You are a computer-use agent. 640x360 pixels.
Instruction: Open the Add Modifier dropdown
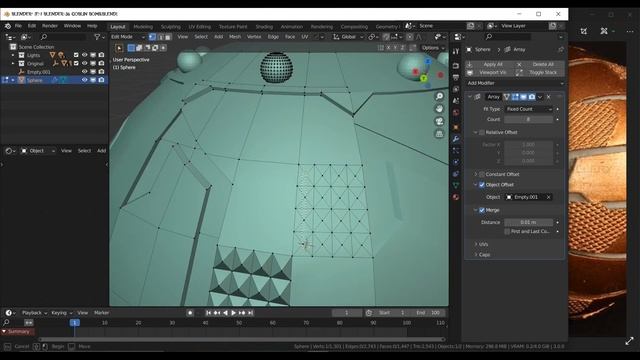click(516, 83)
